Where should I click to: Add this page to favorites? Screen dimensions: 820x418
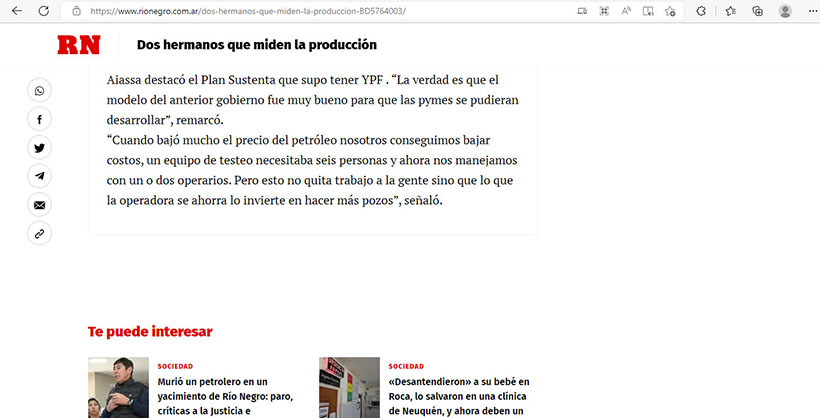click(670, 11)
